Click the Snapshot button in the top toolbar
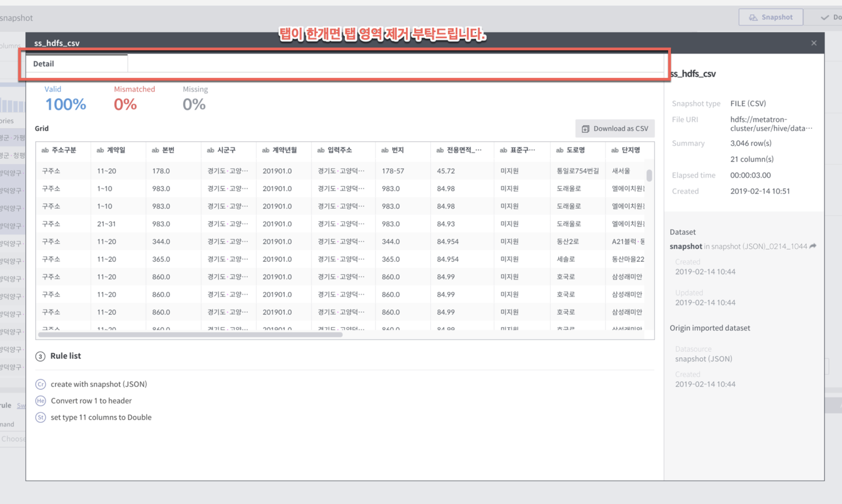The height and width of the screenshot is (504, 842). point(771,17)
